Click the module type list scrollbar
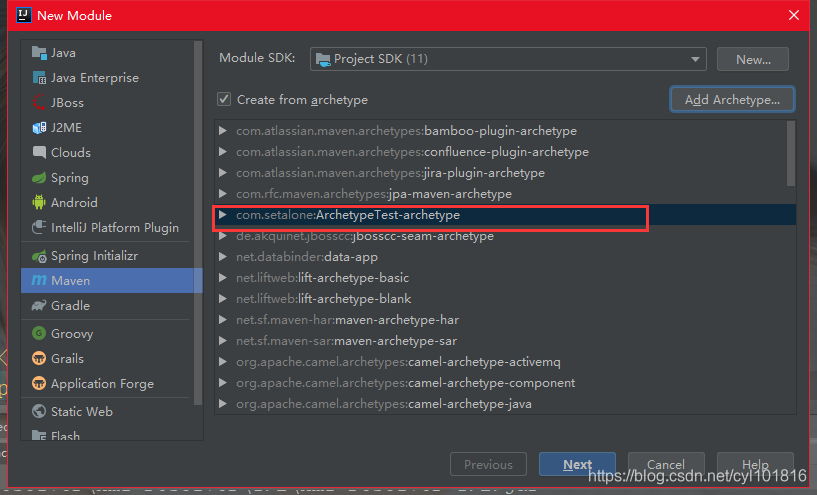The height and width of the screenshot is (495, 817). click(197, 222)
